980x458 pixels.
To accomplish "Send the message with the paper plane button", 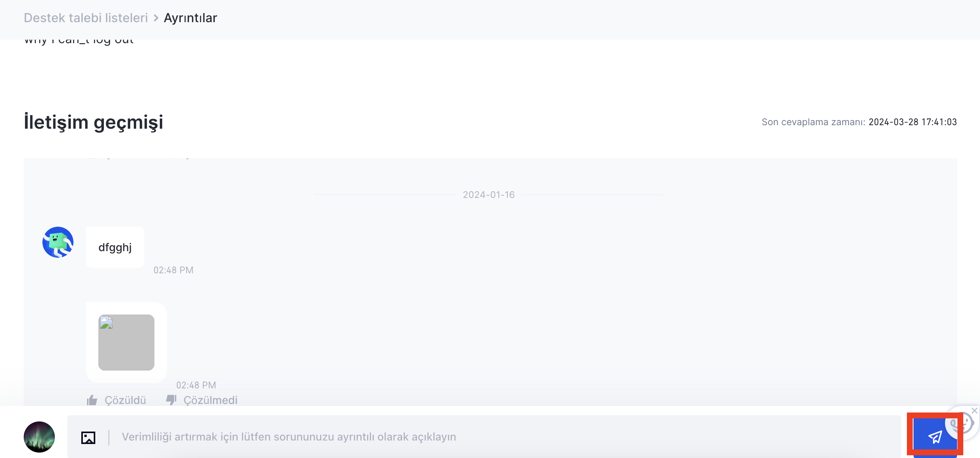I will [935, 437].
